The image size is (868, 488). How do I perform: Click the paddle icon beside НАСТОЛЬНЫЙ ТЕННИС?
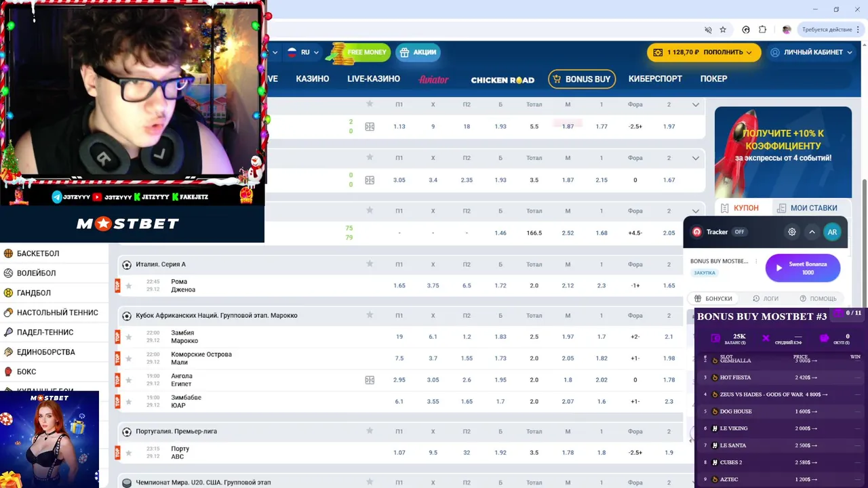click(x=8, y=312)
